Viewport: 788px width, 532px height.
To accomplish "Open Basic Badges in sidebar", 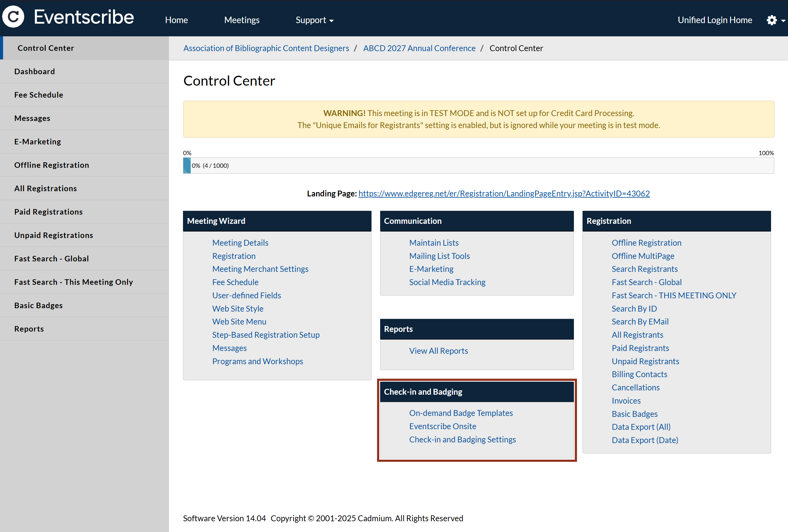I will click(38, 305).
